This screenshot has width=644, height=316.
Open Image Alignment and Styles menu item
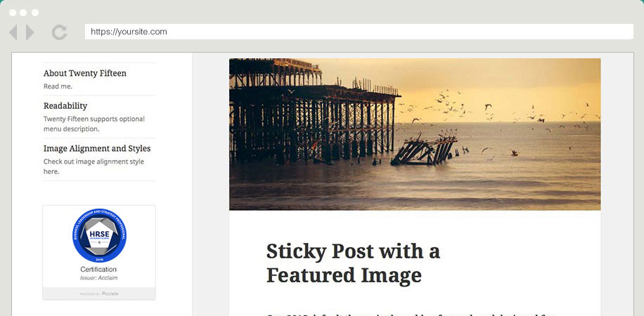click(x=97, y=149)
